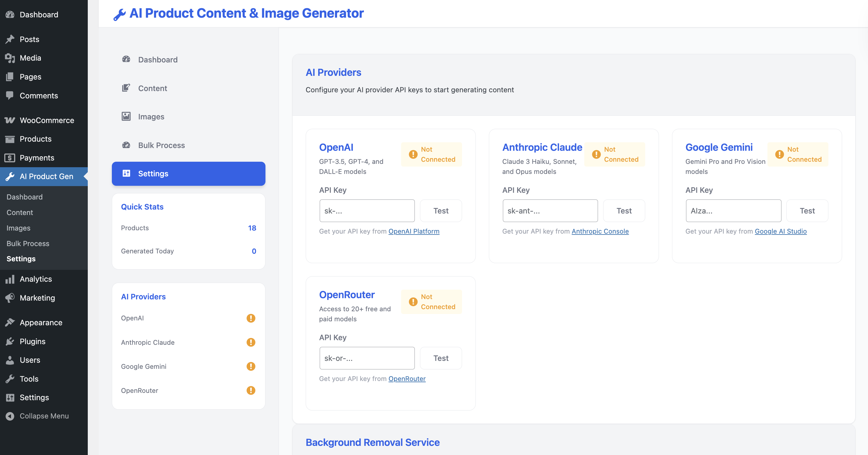The image size is (868, 455).
Task: Select Settings under AI Product Gen submenu
Action: point(21,259)
